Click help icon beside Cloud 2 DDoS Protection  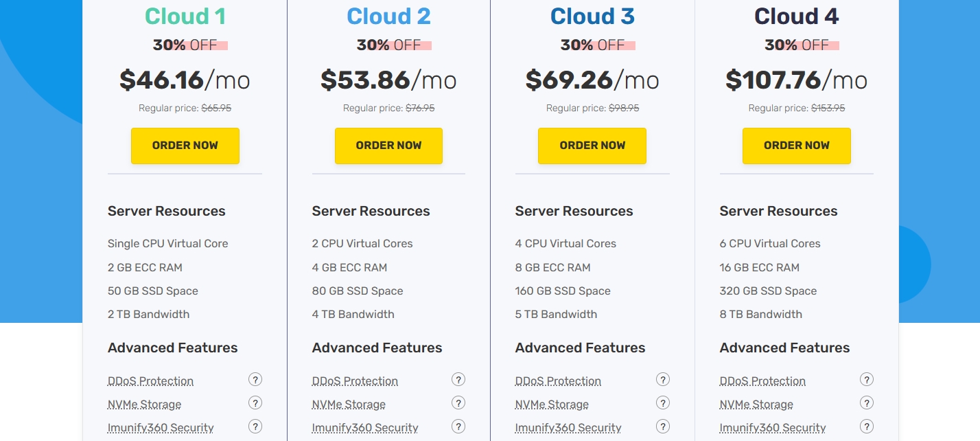click(x=458, y=380)
